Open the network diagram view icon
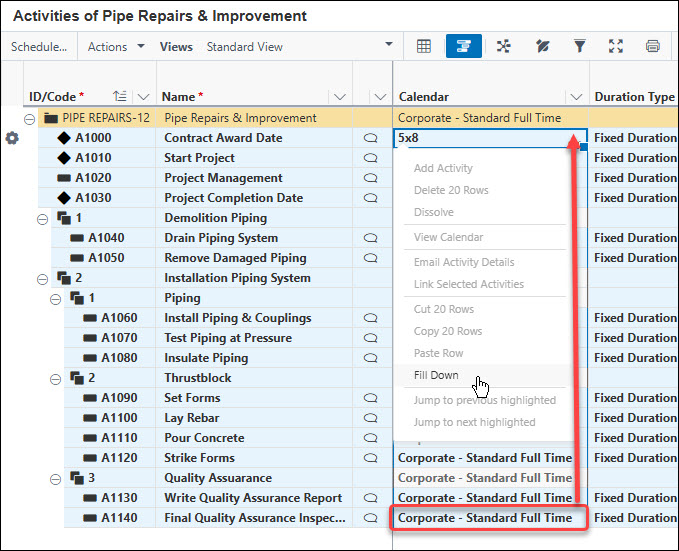The width and height of the screenshot is (679, 551). (x=503, y=46)
